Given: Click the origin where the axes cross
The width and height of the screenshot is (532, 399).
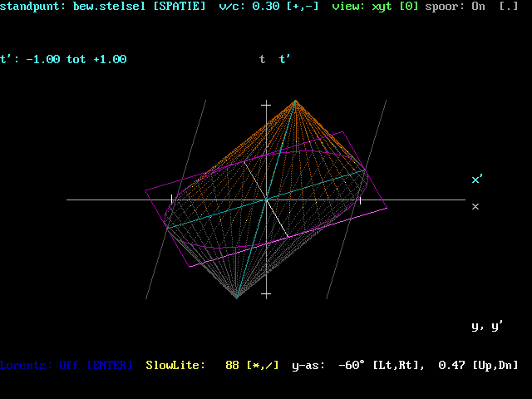Looking at the screenshot, I should pyautogui.click(x=266, y=199).
